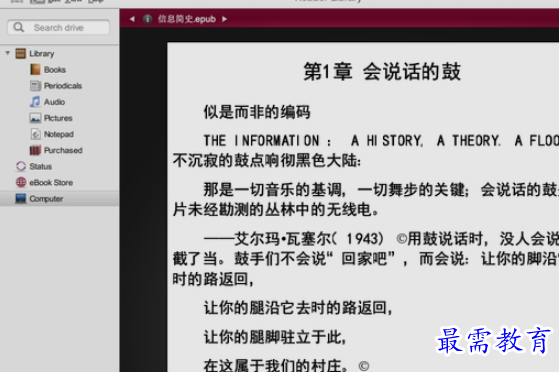Select the Computer label in sidebar
The height and width of the screenshot is (372, 559).
tap(46, 199)
